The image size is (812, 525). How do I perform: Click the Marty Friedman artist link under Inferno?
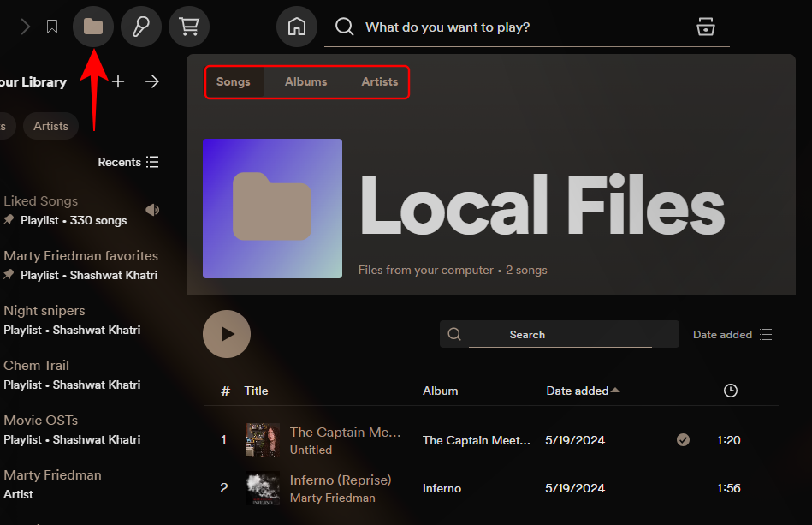[332, 498]
